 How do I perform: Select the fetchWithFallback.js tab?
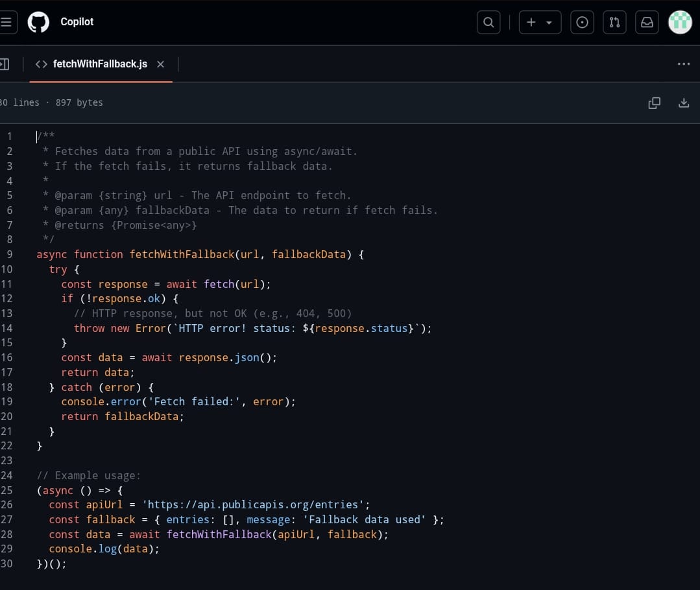point(100,64)
